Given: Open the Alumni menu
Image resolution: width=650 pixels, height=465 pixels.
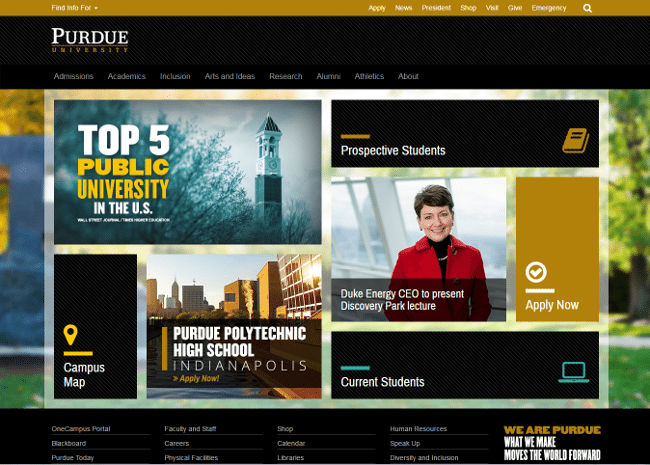Looking at the screenshot, I should pyautogui.click(x=328, y=76).
